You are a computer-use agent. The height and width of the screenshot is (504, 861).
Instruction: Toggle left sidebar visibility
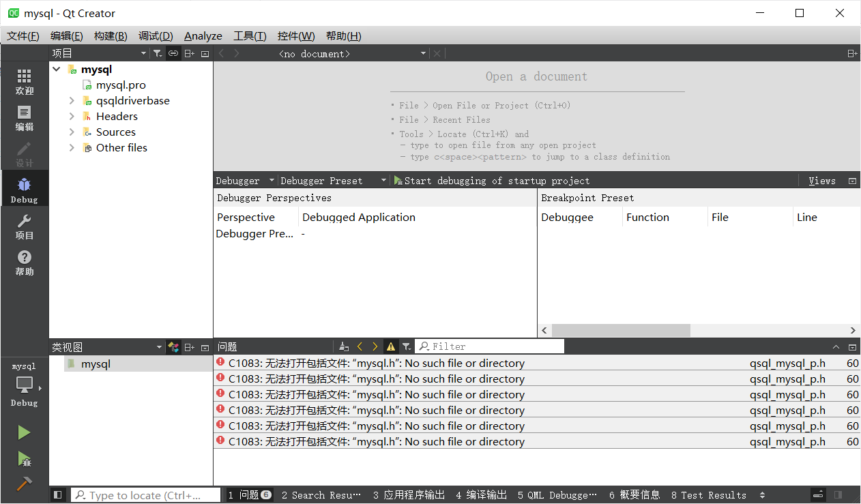[58, 495]
